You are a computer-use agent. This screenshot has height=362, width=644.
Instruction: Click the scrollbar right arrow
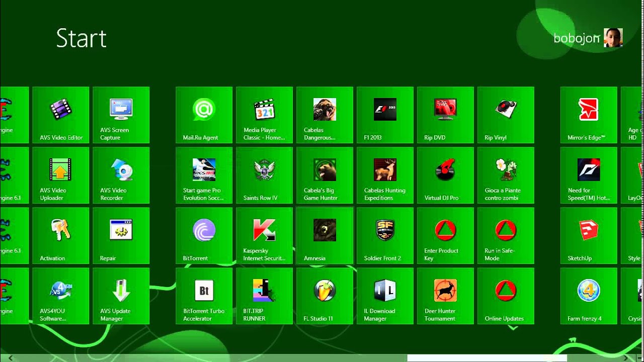click(625, 358)
